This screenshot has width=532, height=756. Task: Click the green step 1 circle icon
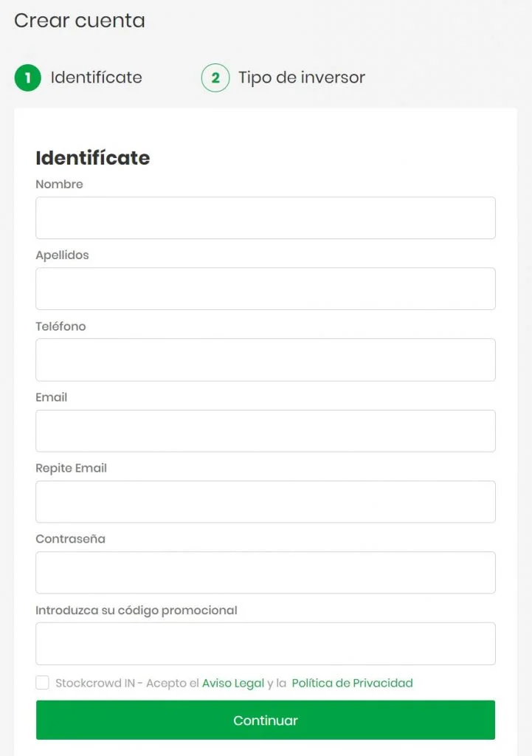coord(27,78)
